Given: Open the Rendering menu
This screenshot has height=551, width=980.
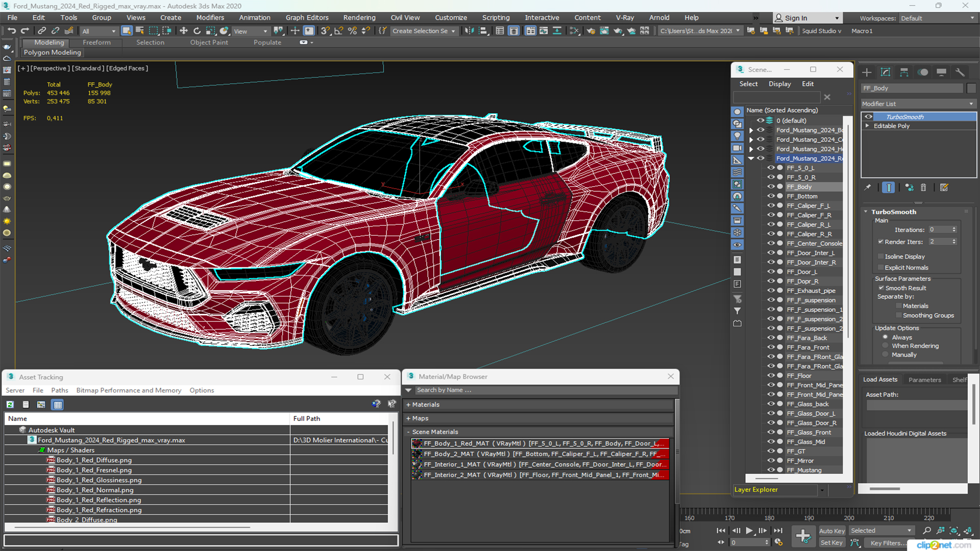Looking at the screenshot, I should 359,17.
